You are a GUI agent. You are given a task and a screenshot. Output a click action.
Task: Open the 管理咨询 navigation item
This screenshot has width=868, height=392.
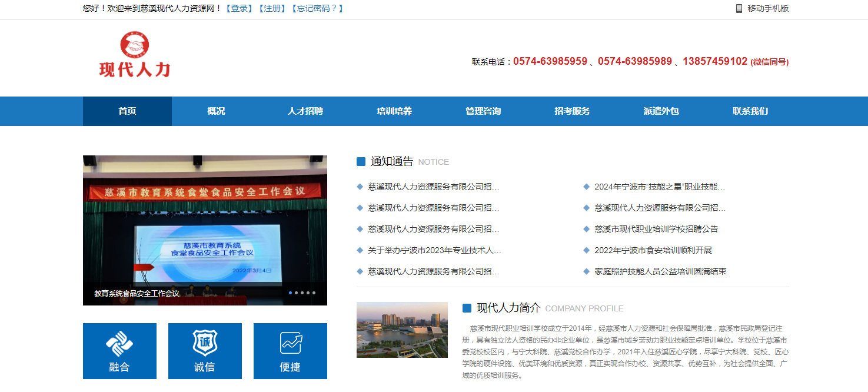coord(483,111)
